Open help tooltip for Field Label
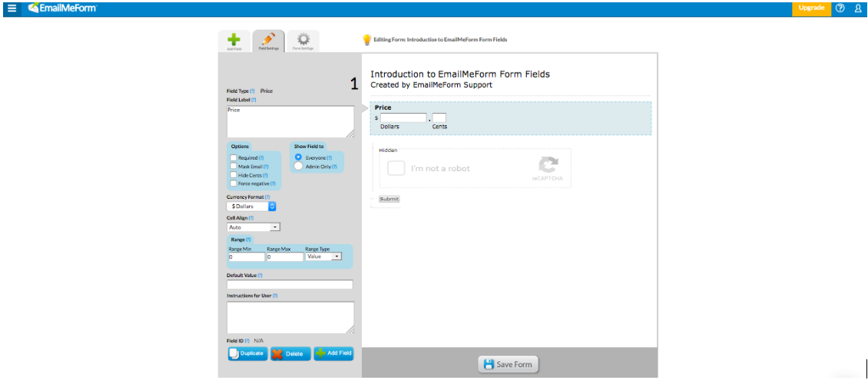This screenshot has width=868, height=390. (253, 100)
